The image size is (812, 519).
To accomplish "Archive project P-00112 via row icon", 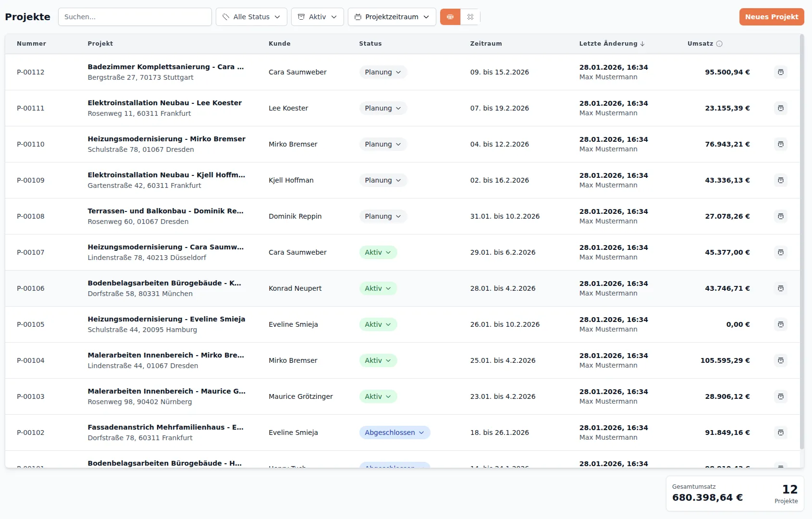I will [x=780, y=72].
